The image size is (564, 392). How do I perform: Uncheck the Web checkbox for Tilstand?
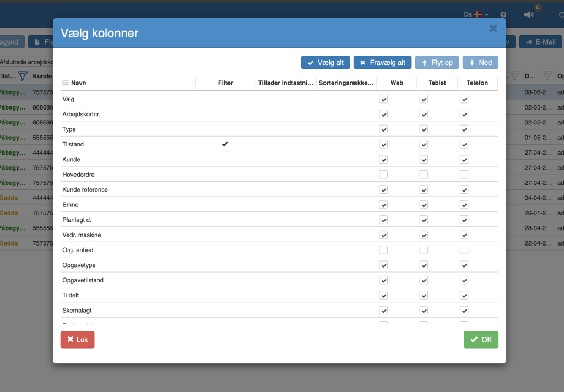coord(383,145)
